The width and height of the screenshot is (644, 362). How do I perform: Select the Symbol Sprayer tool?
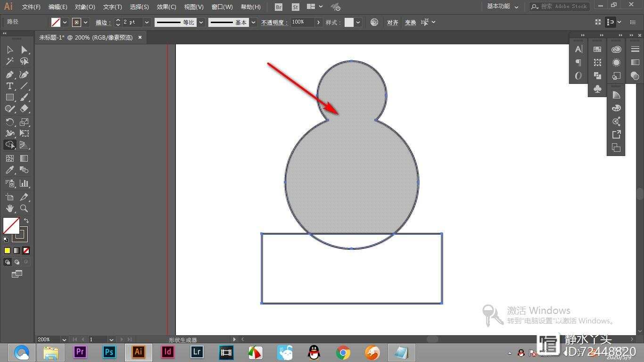pyautogui.click(x=9, y=183)
